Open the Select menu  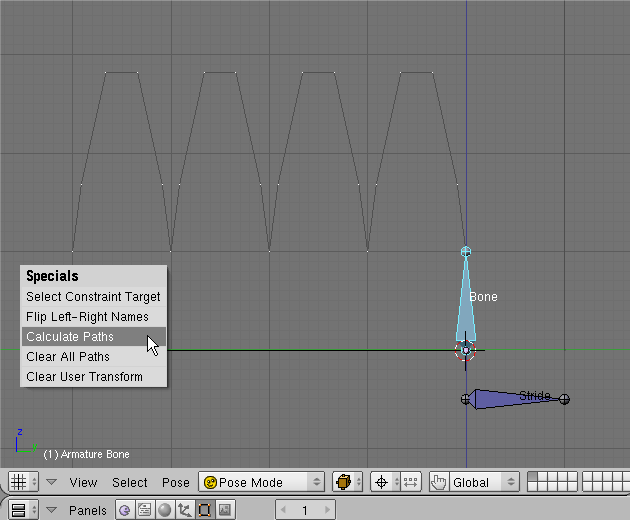(x=130, y=482)
